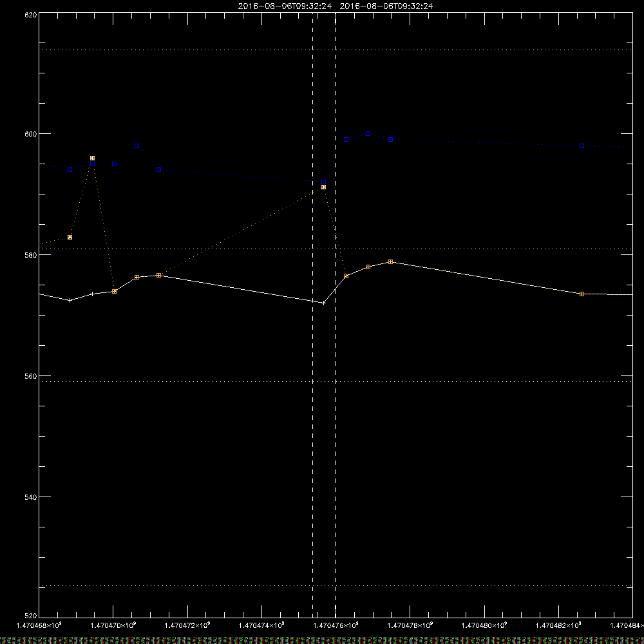
Task: Select the orange spike marker near 596
Action: [x=92, y=158]
